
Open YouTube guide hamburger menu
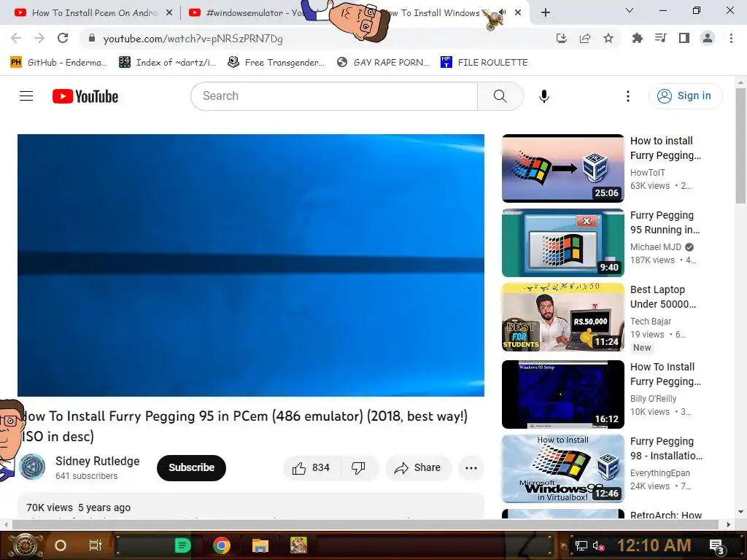26,96
